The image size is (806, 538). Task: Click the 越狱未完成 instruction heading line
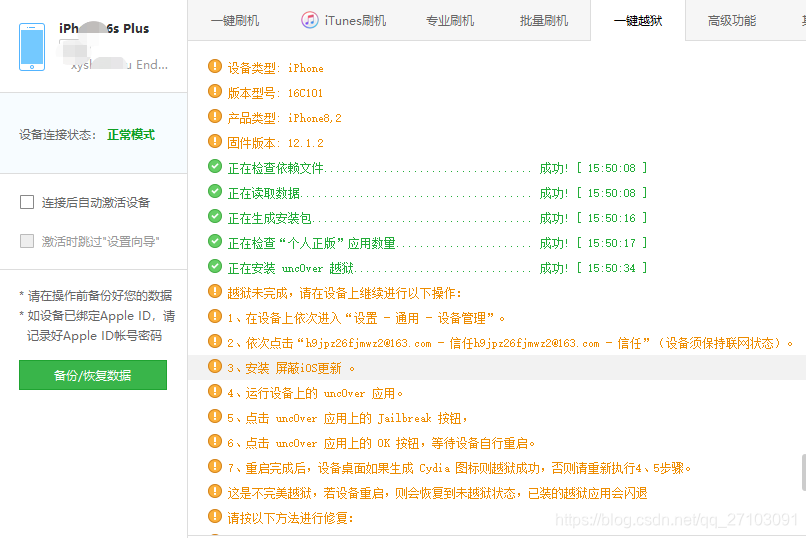(x=345, y=293)
